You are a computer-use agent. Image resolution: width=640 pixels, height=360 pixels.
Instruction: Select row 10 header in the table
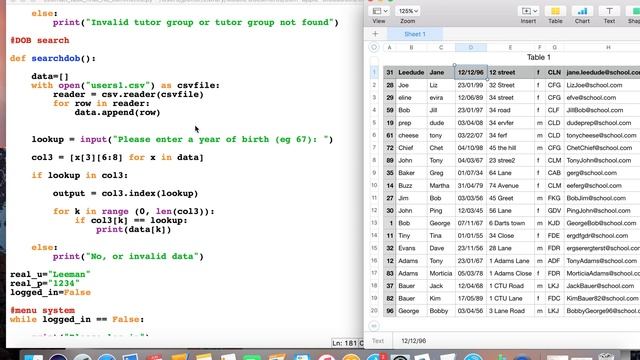click(x=374, y=185)
